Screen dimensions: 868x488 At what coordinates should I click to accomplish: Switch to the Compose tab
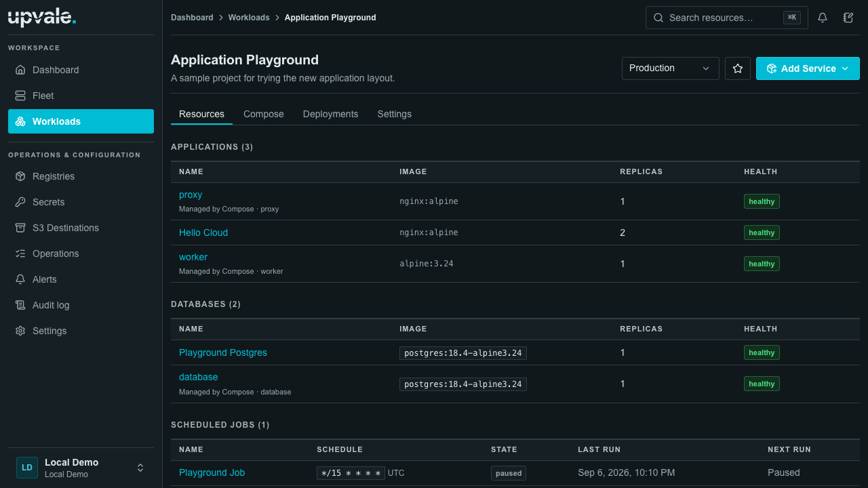pos(264,114)
